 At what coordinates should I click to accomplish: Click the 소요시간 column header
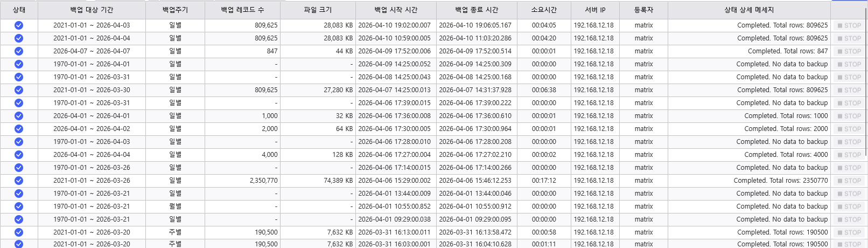coord(544,10)
